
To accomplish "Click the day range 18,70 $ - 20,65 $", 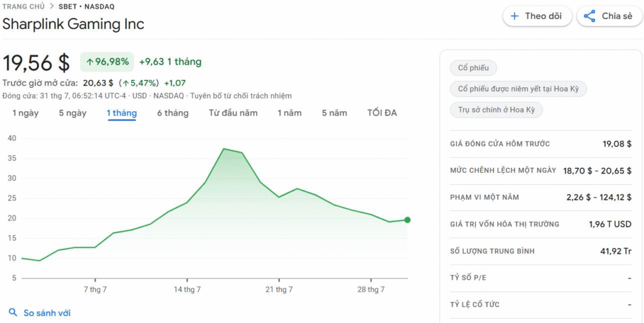I will pos(597,171).
